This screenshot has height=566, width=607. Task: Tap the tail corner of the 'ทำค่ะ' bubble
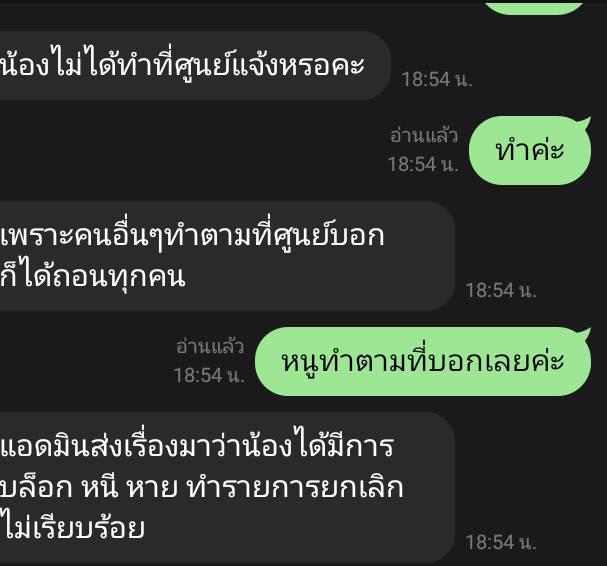pyautogui.click(x=585, y=122)
